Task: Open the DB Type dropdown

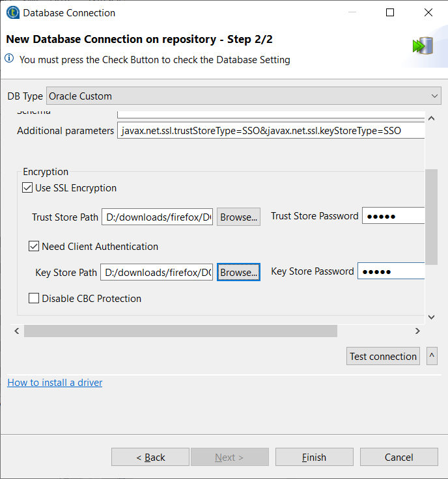Action: 244,96
